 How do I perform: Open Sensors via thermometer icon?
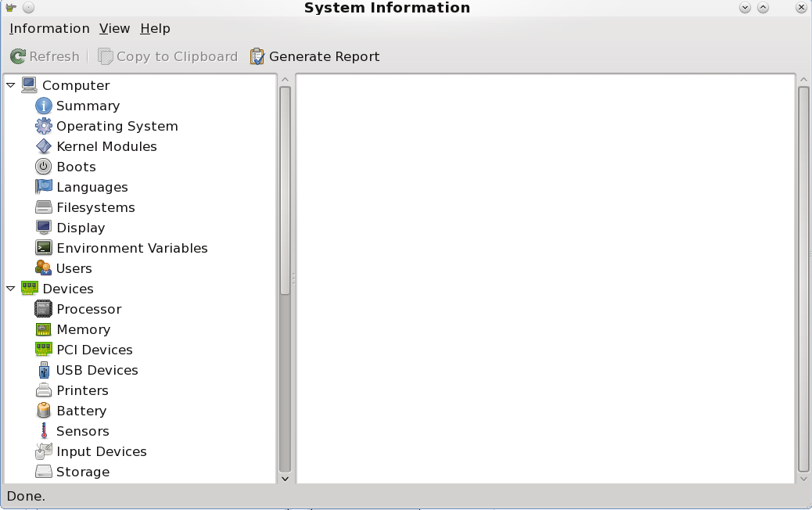[x=44, y=431]
